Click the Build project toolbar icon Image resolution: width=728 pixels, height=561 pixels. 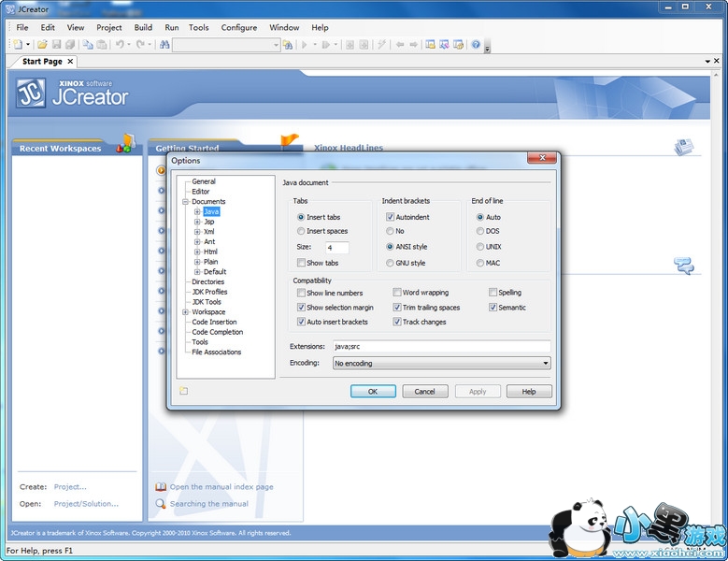[350, 45]
